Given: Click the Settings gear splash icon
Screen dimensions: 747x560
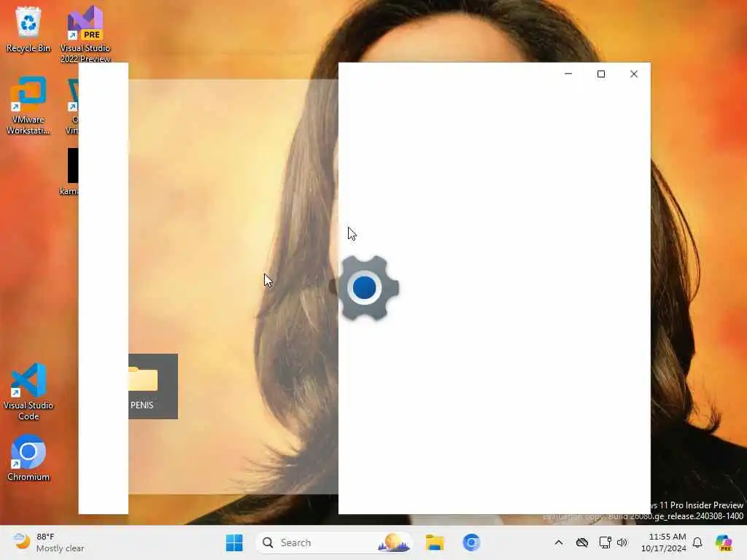Looking at the screenshot, I should click(365, 288).
